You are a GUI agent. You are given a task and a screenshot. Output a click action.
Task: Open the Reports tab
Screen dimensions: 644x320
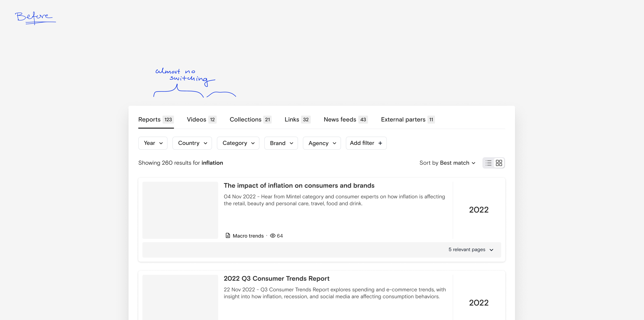[156, 120]
